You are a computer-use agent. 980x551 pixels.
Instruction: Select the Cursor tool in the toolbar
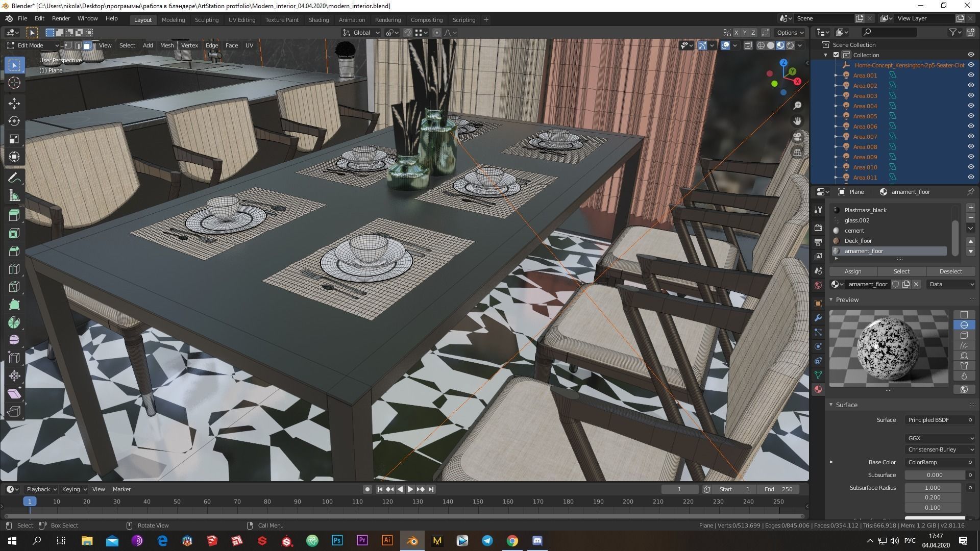point(14,83)
